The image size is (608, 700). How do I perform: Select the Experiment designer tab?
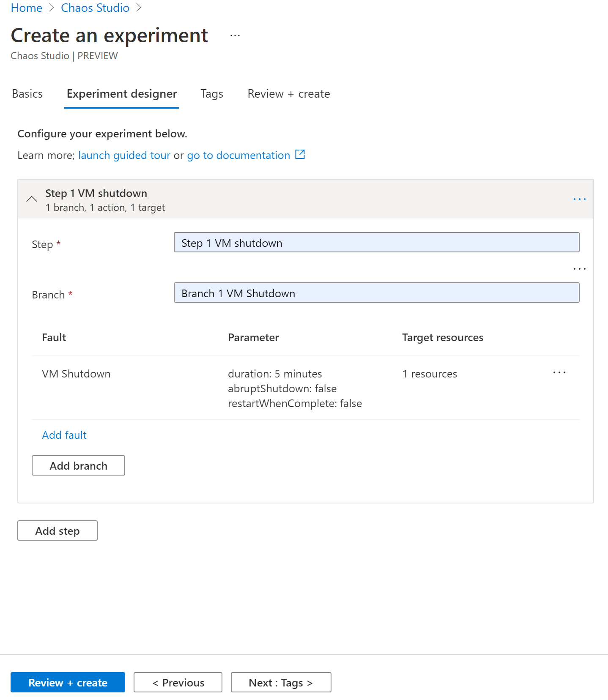122,94
